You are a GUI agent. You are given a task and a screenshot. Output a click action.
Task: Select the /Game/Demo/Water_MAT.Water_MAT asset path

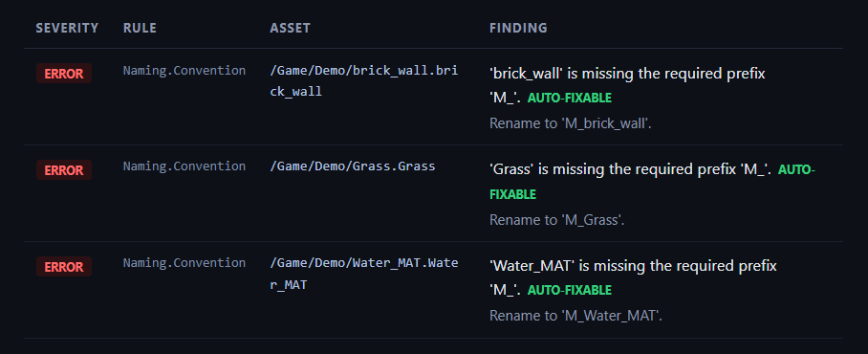coord(363,275)
